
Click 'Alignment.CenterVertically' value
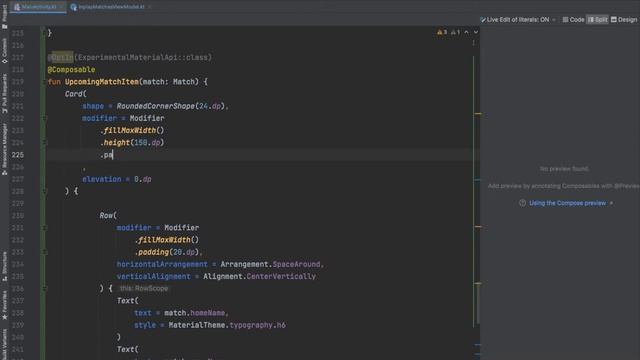click(x=260, y=277)
